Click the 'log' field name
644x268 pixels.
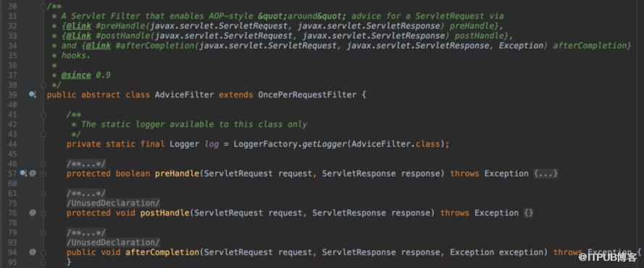212,144
